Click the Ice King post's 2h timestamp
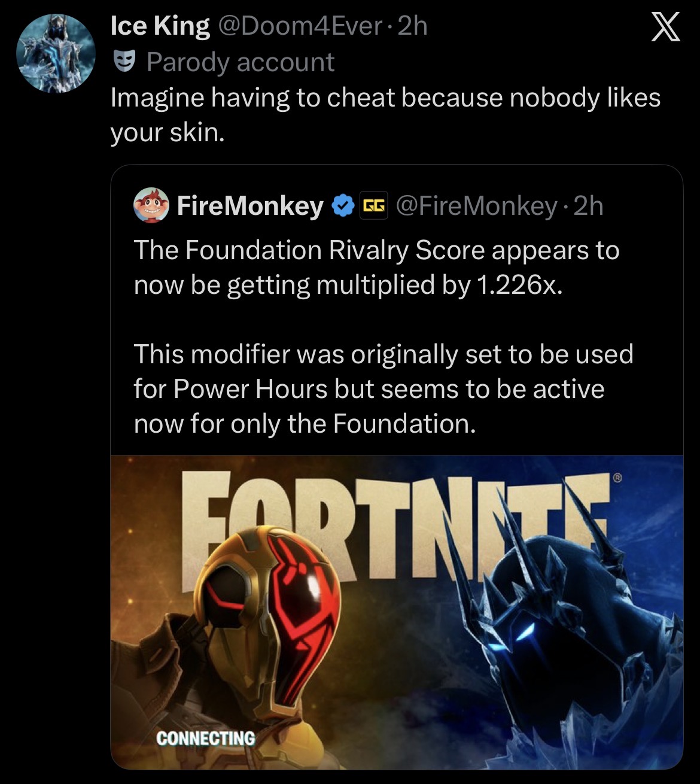 click(x=412, y=26)
